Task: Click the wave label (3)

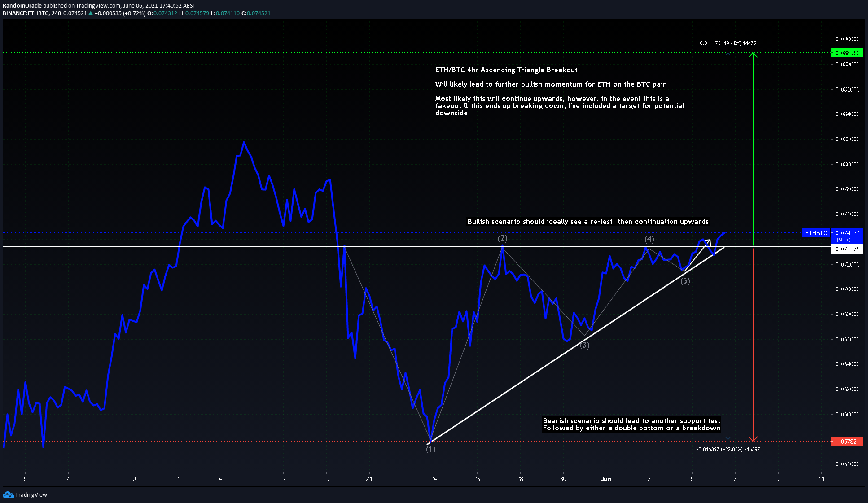Action: click(x=584, y=345)
